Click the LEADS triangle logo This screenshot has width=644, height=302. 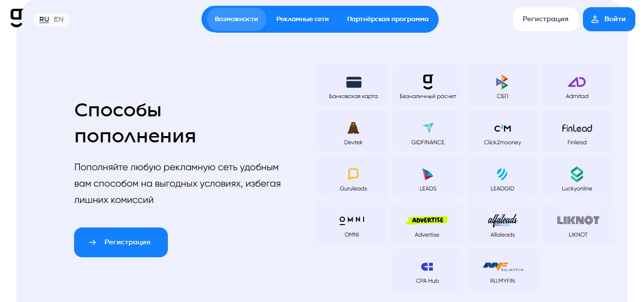tap(428, 174)
